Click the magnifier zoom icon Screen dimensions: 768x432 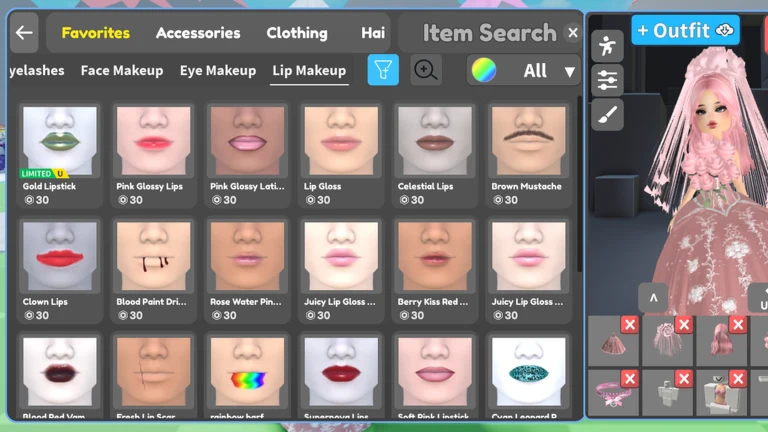pyautogui.click(x=426, y=70)
